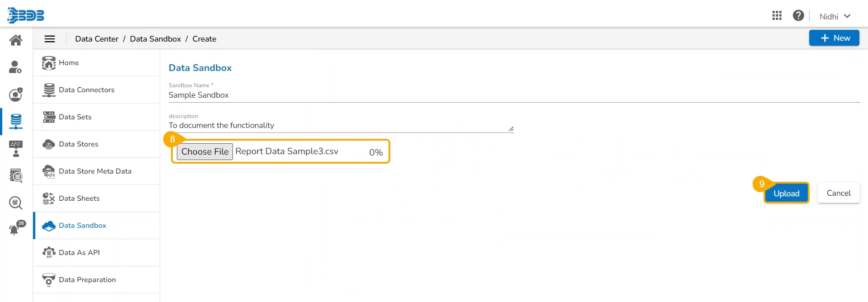Select Data Sets in the sidebar
Viewport: 868px width, 302px height.
pyautogui.click(x=75, y=117)
